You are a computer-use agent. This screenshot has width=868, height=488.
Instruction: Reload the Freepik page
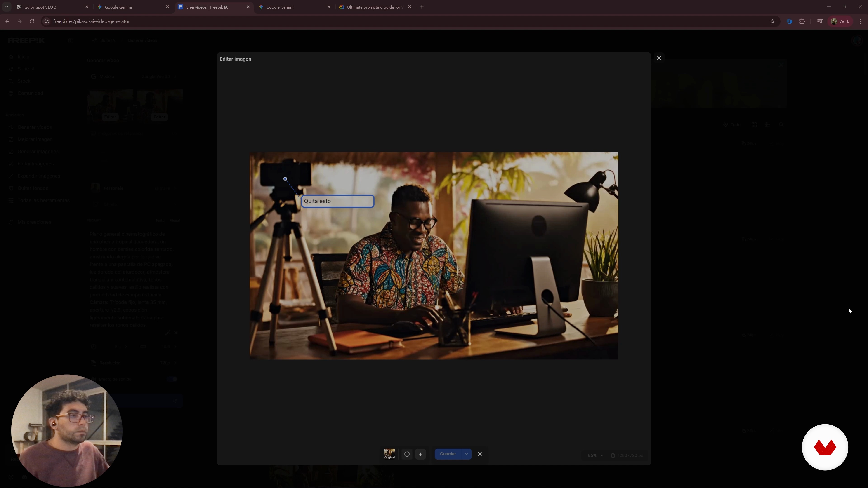tap(32, 21)
